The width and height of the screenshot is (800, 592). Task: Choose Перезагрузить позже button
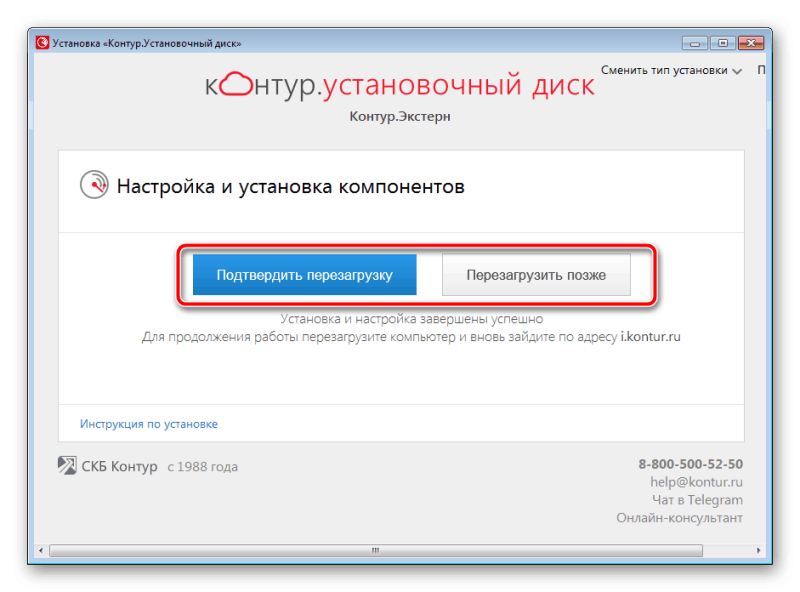coord(536,275)
